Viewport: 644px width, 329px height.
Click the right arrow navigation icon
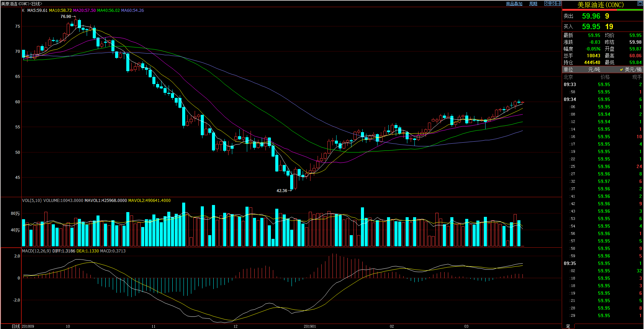pyautogui.click(x=553, y=3)
